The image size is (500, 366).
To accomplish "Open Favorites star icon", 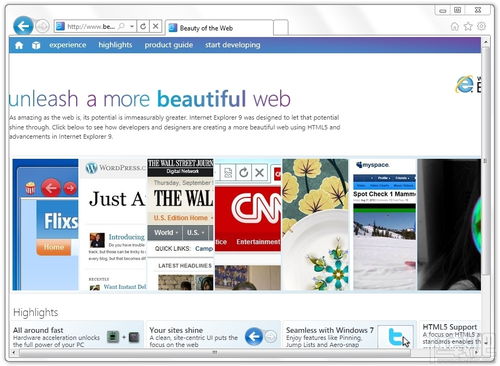I will coord(468,26).
